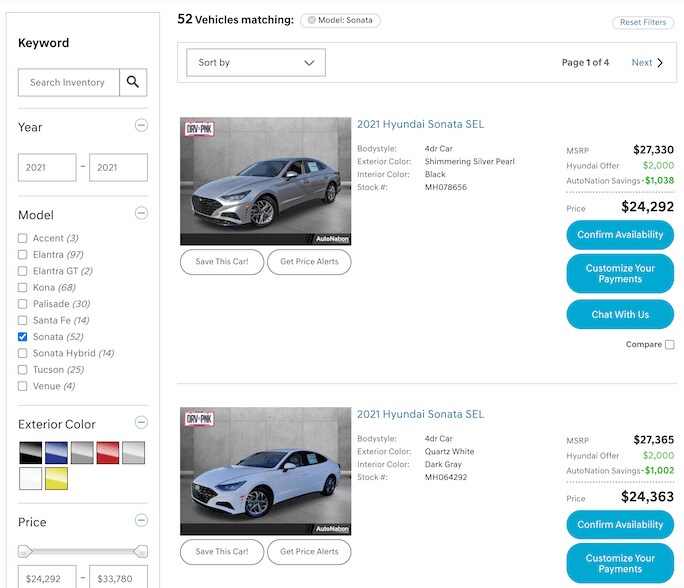Click the $24,292 price text
Image resolution: width=684 pixels, height=588 pixels.
tap(647, 206)
